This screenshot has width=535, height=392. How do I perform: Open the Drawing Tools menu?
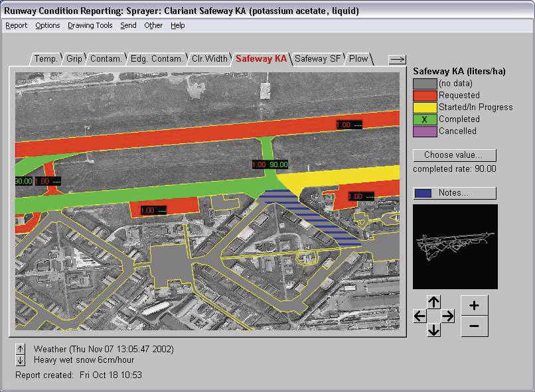point(90,25)
